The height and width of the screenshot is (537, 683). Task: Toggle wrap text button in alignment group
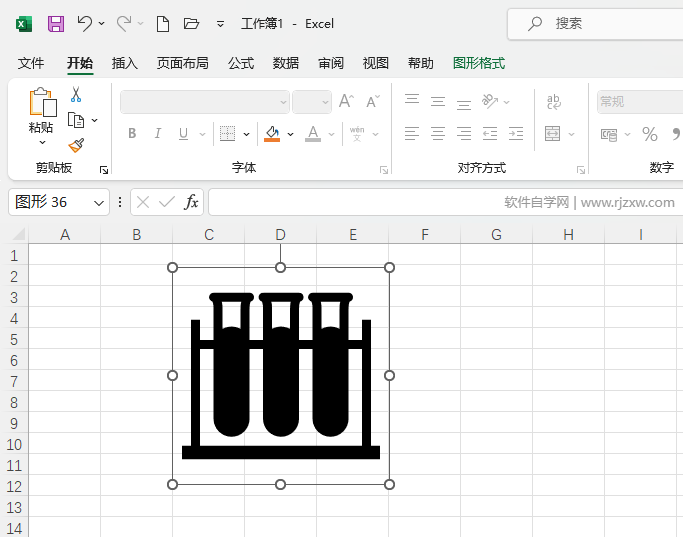tap(553, 101)
